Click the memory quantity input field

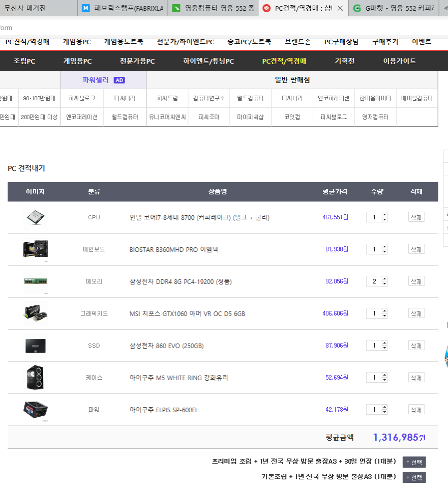tap(374, 281)
